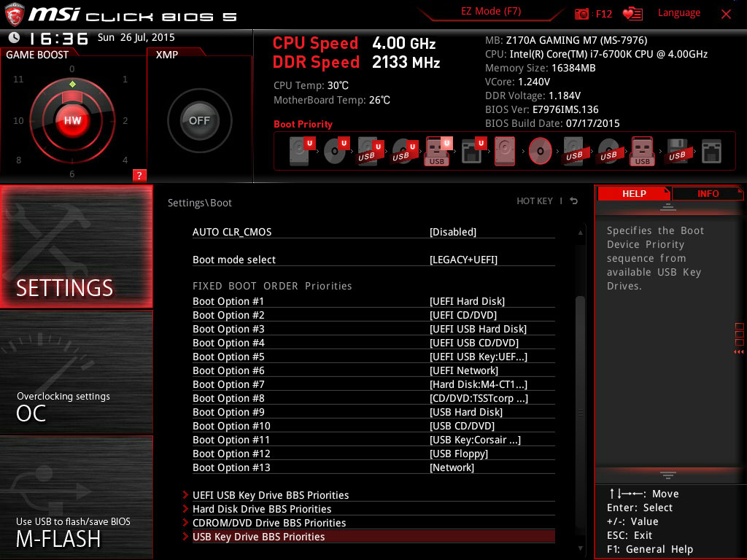
Task: Open the HOT KEY list
Action: 535,201
